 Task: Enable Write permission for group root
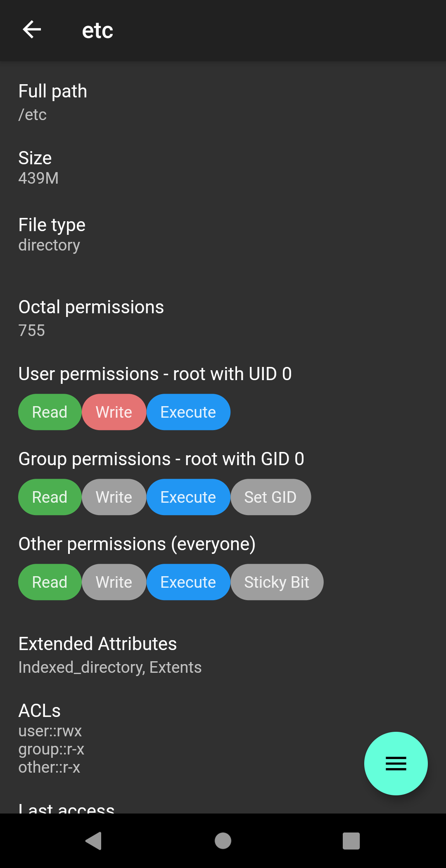coord(114,497)
